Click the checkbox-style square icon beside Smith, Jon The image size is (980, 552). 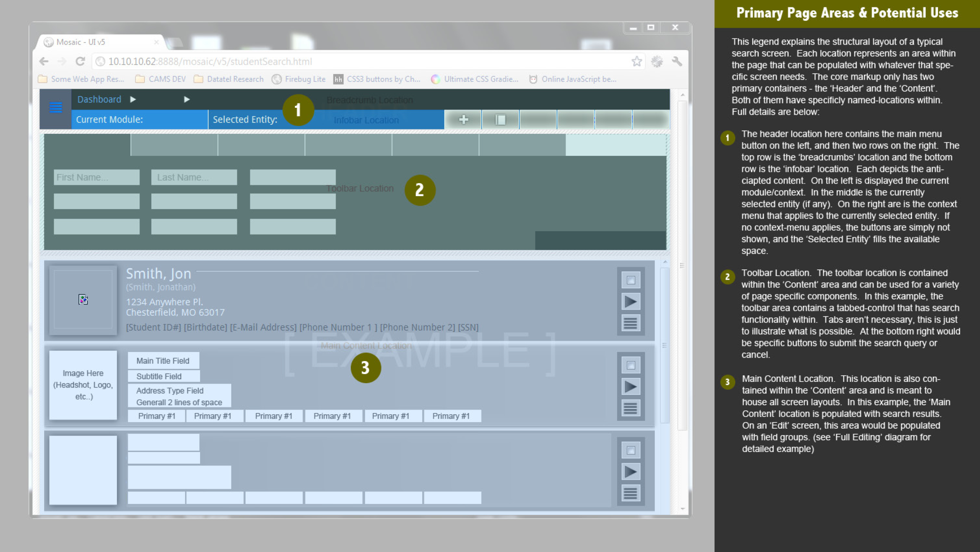point(631,280)
